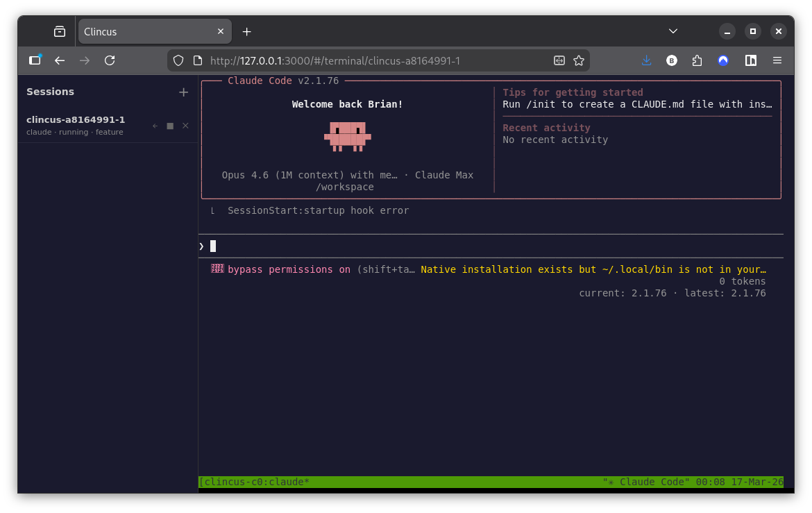812x513 pixels.
Task: Open the extensions puzzle icon
Action: point(697,60)
